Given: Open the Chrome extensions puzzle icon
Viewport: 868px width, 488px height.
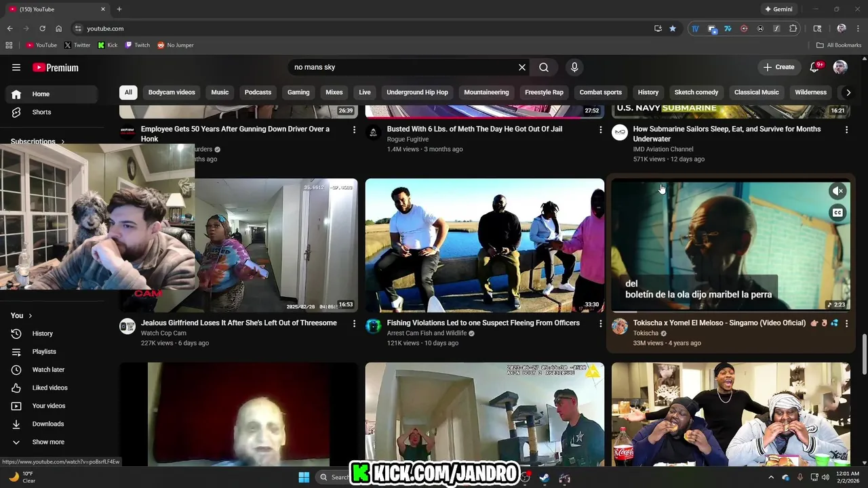Looking at the screenshot, I should point(793,28).
